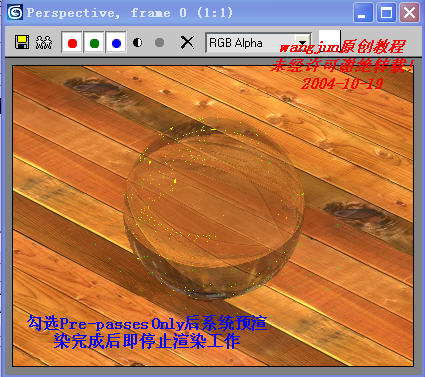425x377 pixels.
Task: Click the blue Pre-passes Only caption text
Action: [x=147, y=332]
